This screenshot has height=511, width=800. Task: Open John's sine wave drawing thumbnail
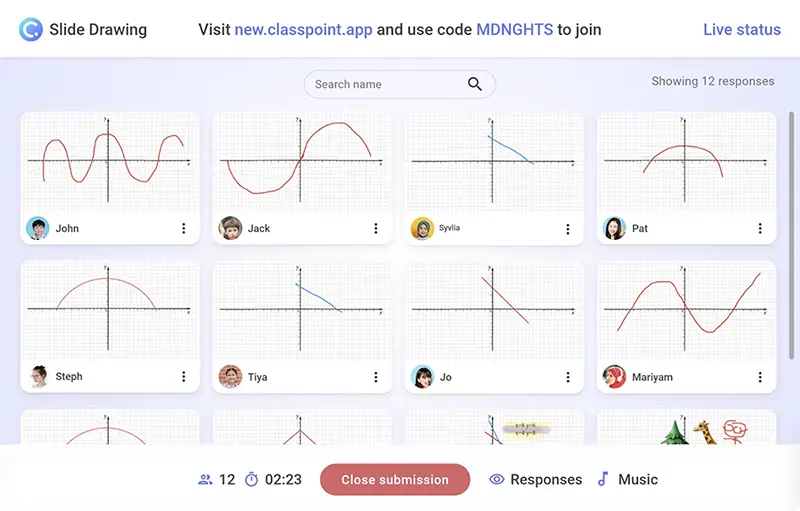(110, 162)
